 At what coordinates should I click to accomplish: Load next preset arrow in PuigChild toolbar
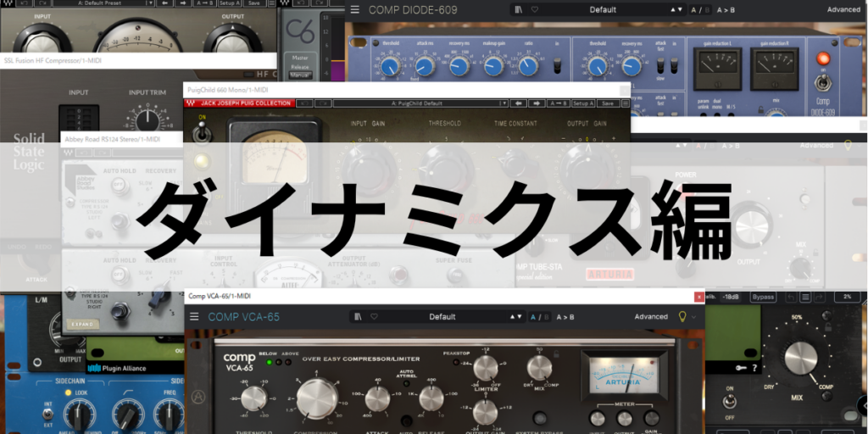click(x=537, y=103)
